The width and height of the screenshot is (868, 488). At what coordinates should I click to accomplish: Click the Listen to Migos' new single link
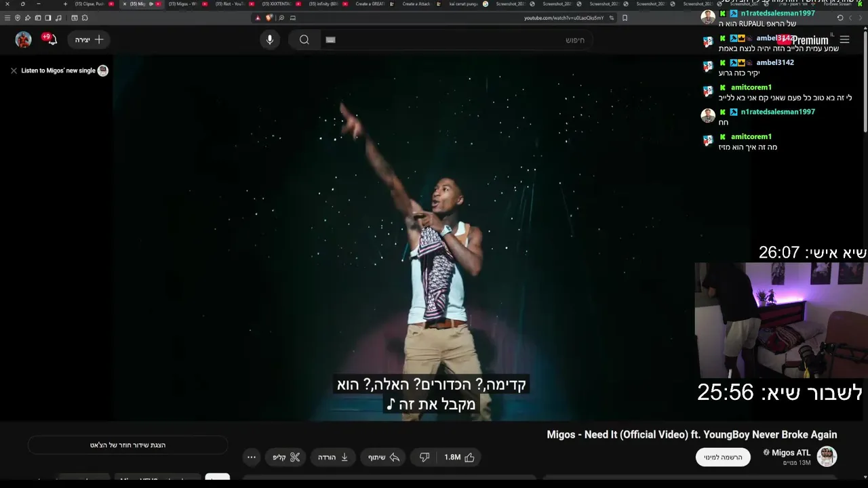click(x=58, y=70)
